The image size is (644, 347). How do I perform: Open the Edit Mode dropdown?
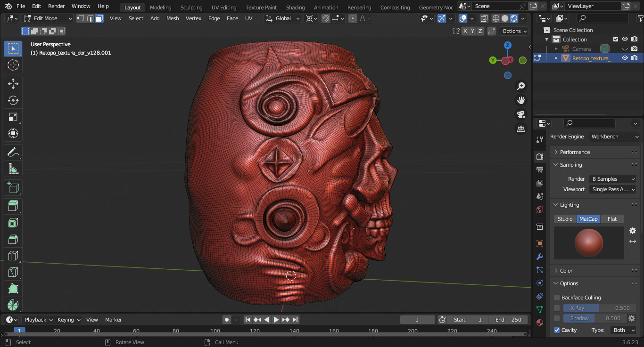pyautogui.click(x=48, y=18)
